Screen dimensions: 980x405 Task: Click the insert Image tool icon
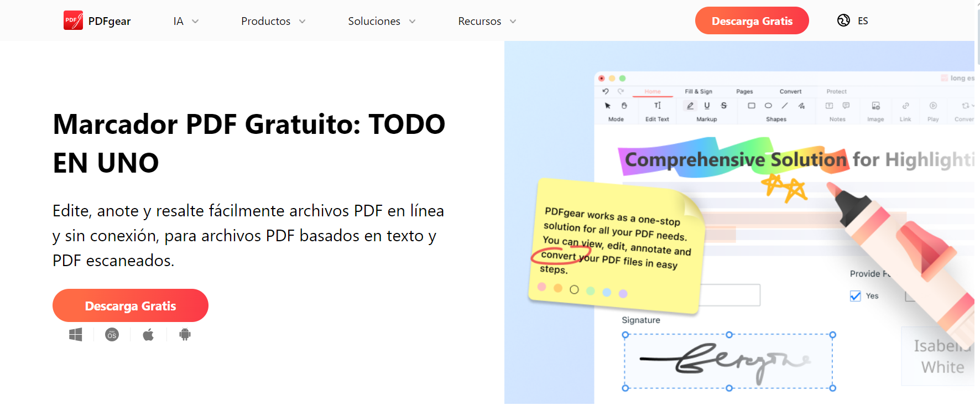(x=876, y=106)
